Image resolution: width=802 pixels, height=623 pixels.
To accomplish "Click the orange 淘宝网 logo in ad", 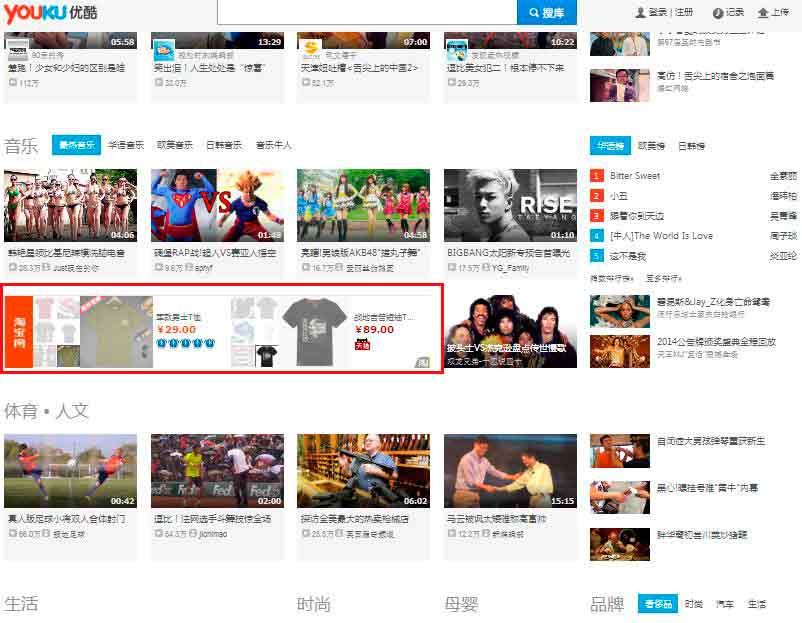I will tap(19, 331).
